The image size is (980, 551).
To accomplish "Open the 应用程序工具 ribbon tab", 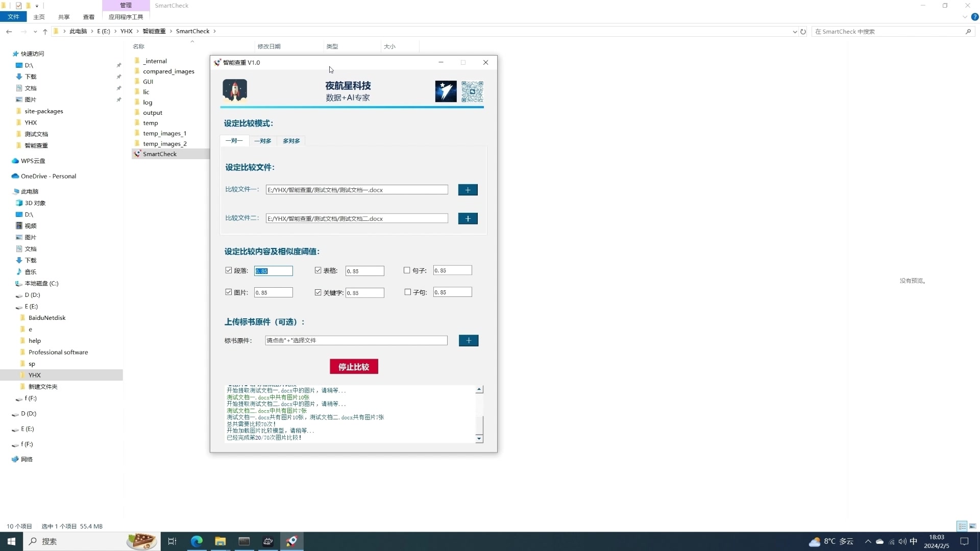I will [x=126, y=17].
